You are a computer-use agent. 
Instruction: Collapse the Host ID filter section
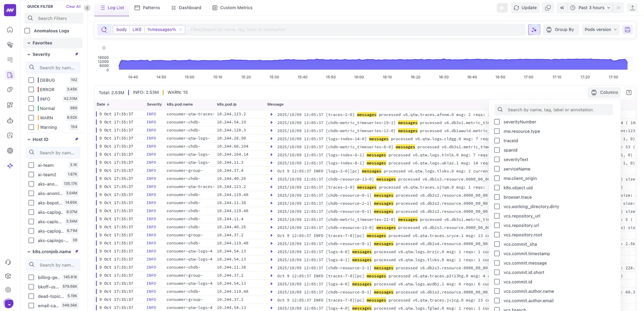coord(29,139)
